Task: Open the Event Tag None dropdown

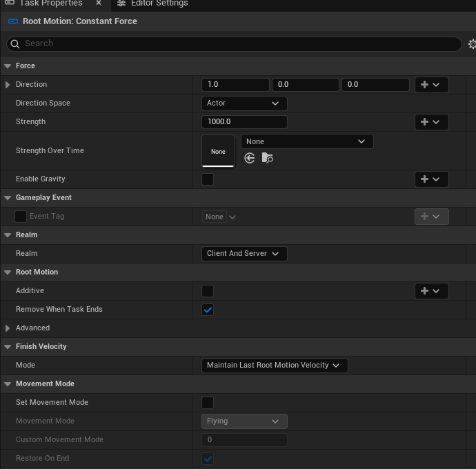Action: tap(219, 217)
